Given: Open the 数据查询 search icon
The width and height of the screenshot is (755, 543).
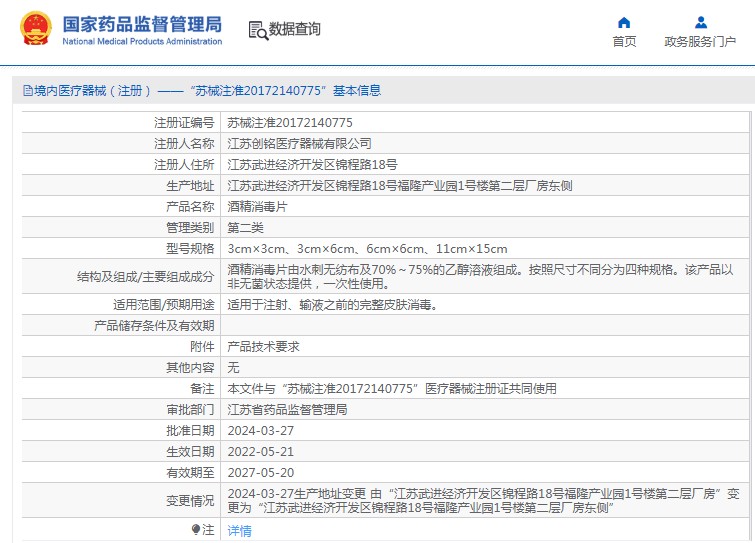Looking at the screenshot, I should click(x=258, y=30).
